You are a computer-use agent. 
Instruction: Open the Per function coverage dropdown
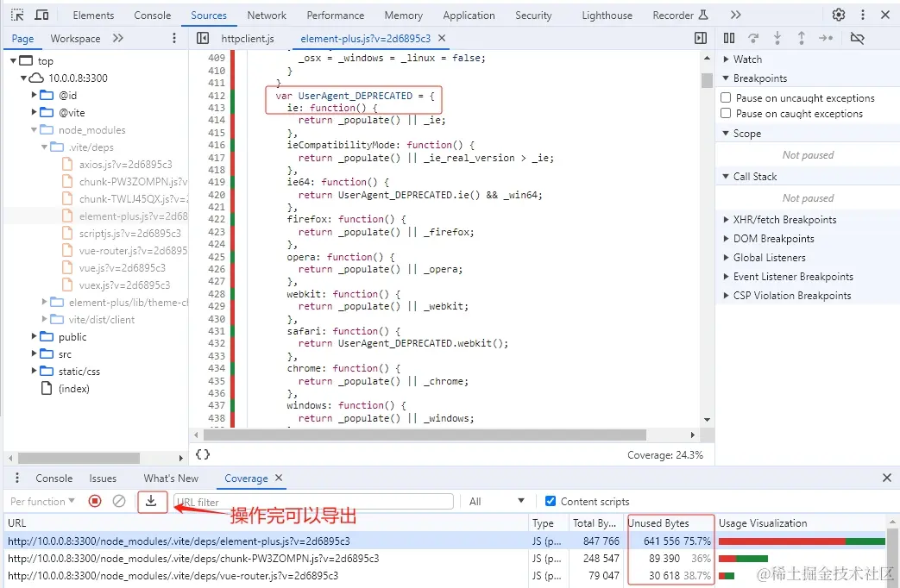point(42,502)
